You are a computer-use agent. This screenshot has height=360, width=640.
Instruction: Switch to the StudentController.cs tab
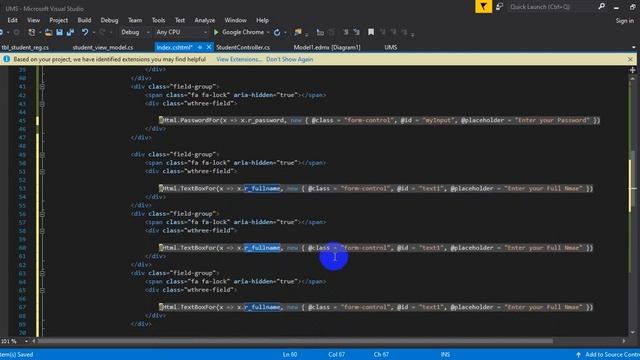243,47
